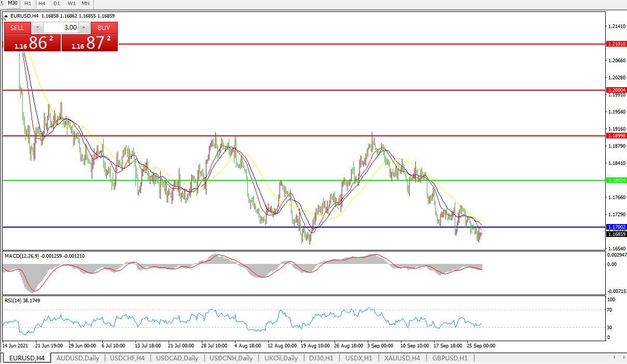Collapse the one-click trading panel triangle
The width and height of the screenshot is (627, 364).
6,16
